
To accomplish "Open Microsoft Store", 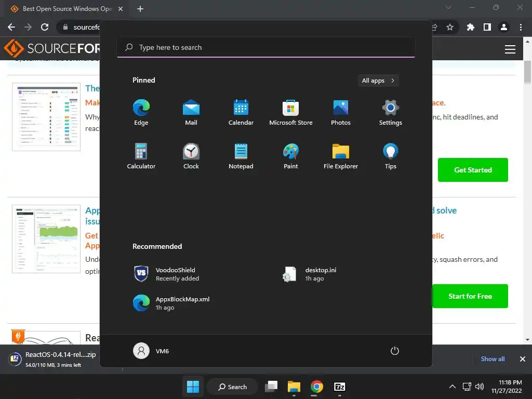I will 291,113.
